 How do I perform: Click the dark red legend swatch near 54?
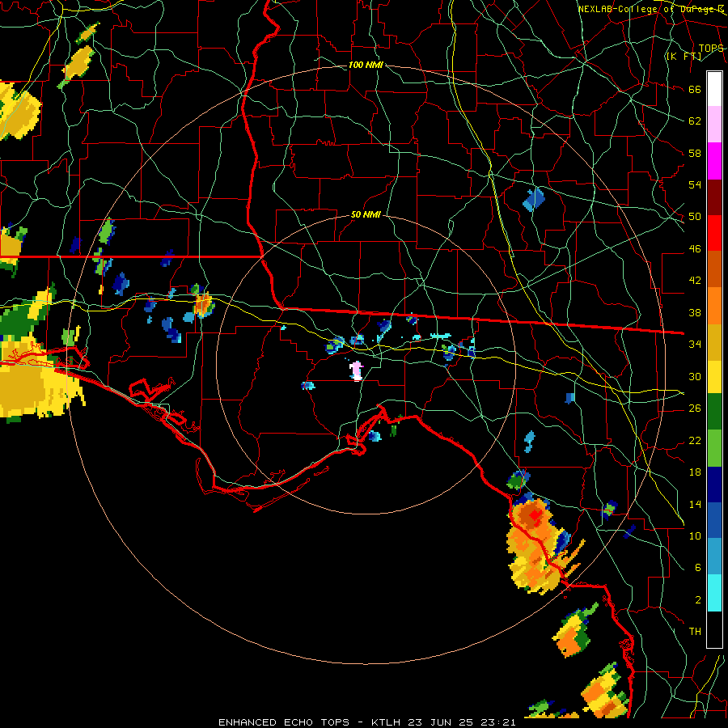714,197
